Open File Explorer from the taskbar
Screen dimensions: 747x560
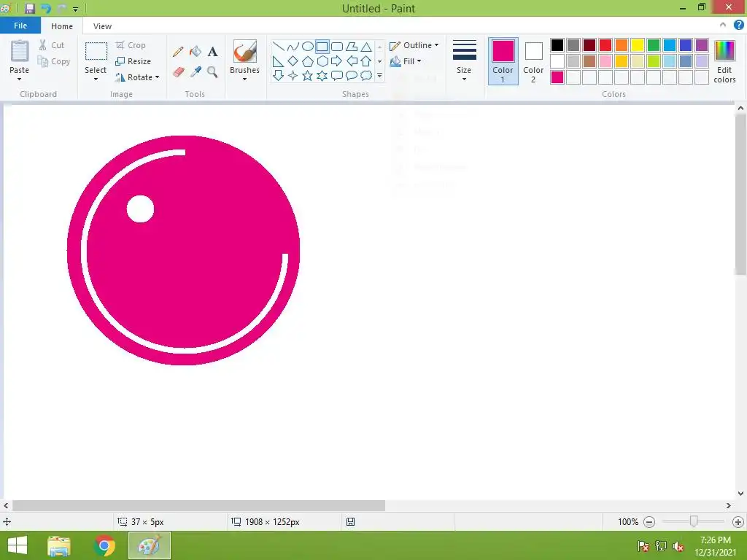59,545
